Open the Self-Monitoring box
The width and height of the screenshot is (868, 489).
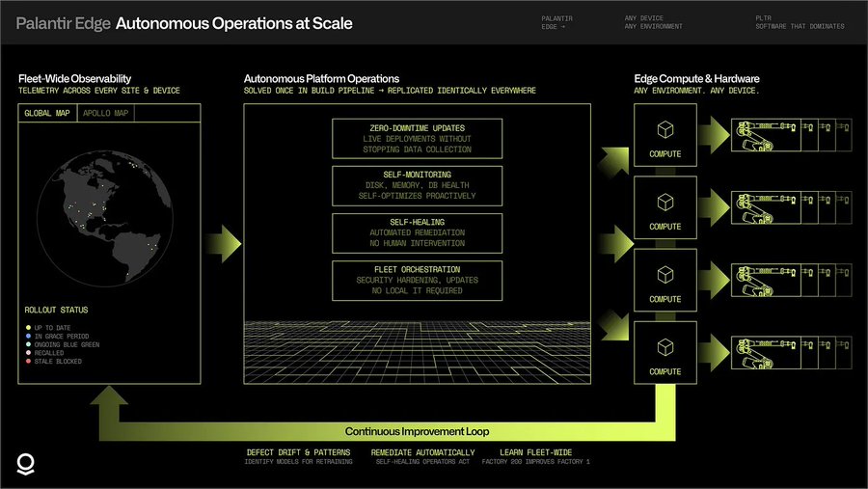click(417, 185)
